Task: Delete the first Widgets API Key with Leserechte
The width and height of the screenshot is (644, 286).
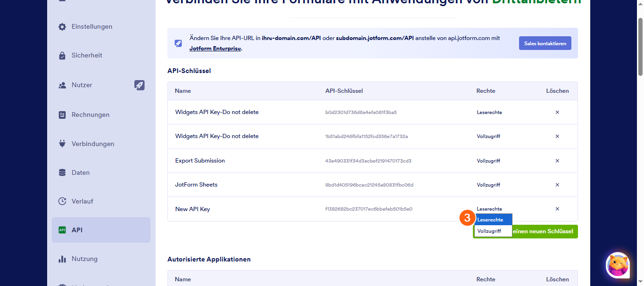Action: click(x=557, y=112)
